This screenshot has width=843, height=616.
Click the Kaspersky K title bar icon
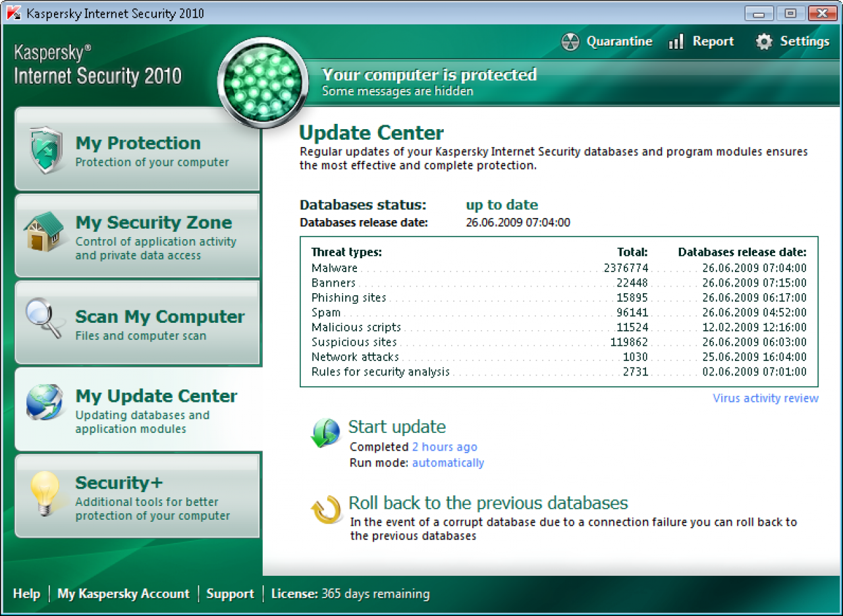(13, 13)
